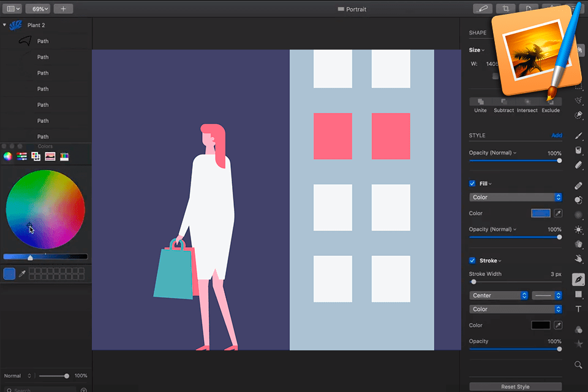The height and width of the screenshot is (392, 588).
Task: Open the stroke position Center dropdown
Action: [x=499, y=296]
